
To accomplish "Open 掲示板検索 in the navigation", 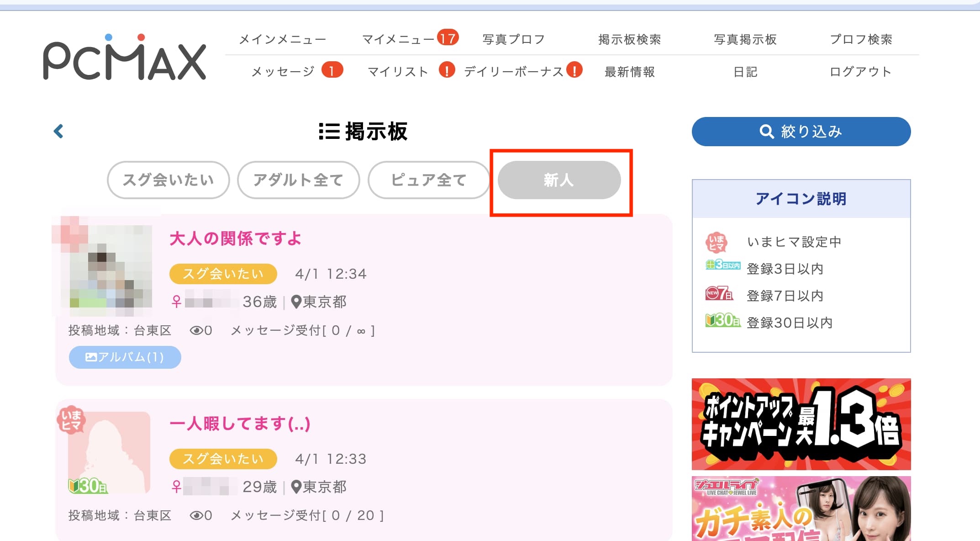I will [630, 39].
